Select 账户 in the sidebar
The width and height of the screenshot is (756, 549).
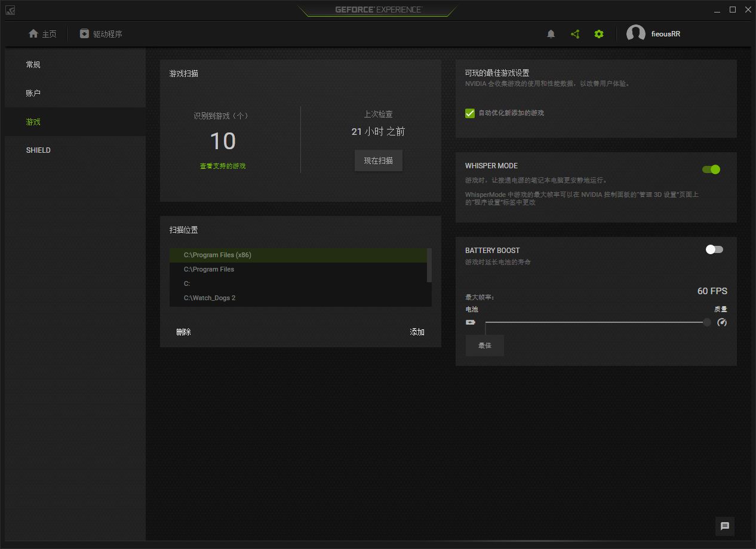coord(75,93)
